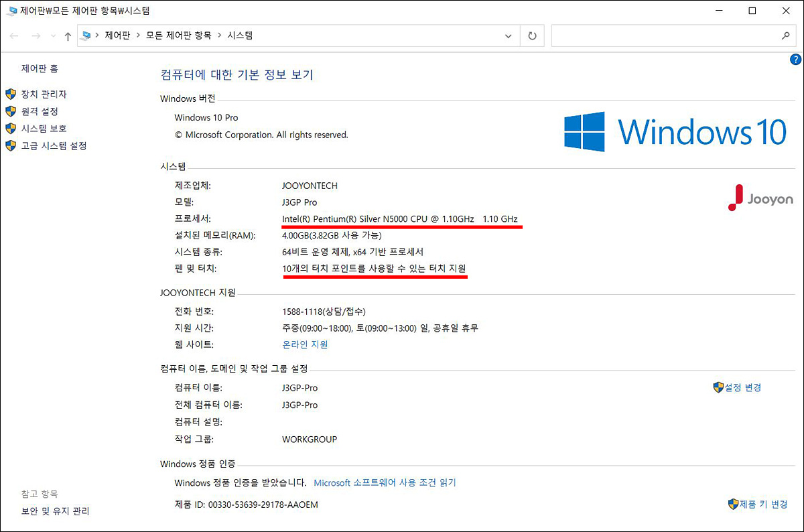804x532 pixels.
Task: Open 장치 관리자 from sidebar
Action: click(44, 94)
